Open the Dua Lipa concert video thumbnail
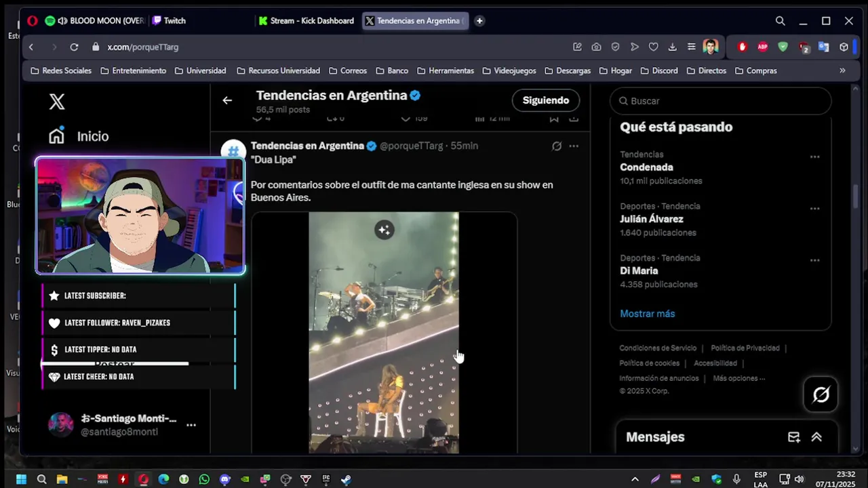Viewport: 868px width, 488px height. coord(384,333)
